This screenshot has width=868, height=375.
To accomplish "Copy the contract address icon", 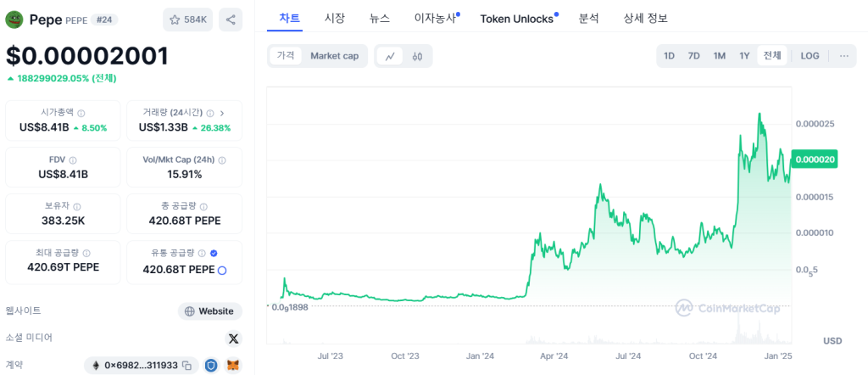I will [x=186, y=366].
